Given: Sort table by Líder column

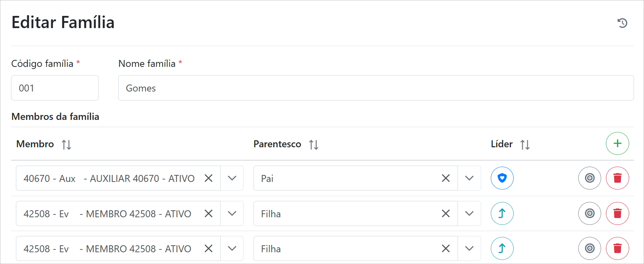Looking at the screenshot, I should 525,144.
